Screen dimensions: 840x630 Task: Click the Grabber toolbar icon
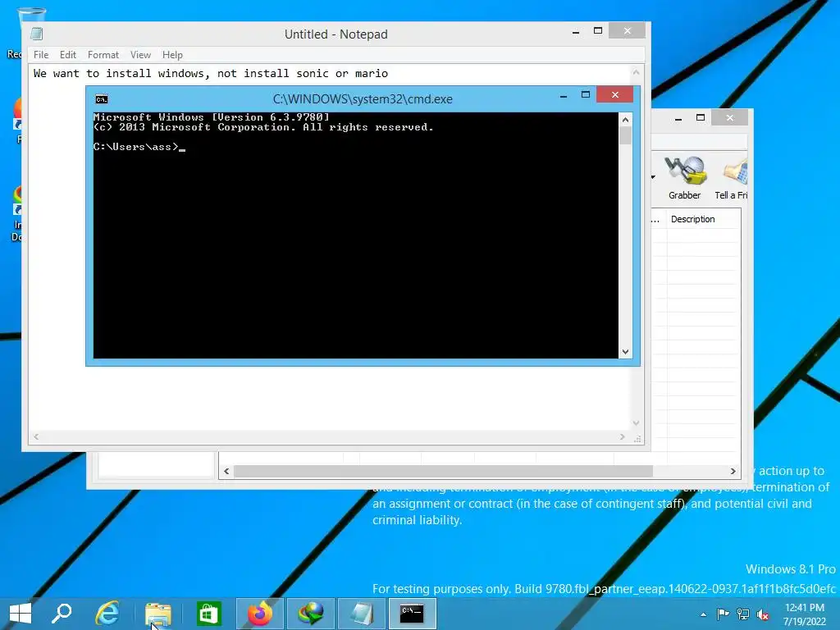click(x=685, y=178)
